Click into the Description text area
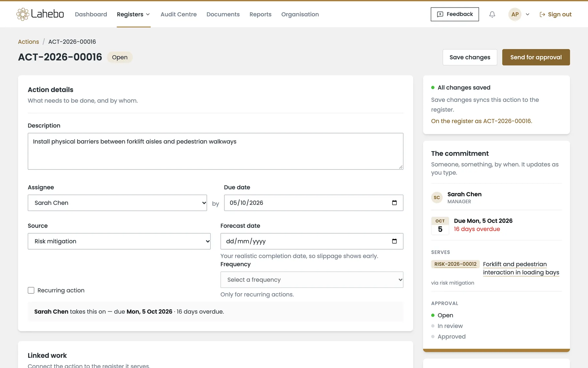Image resolution: width=588 pixels, height=368 pixels. point(216,151)
